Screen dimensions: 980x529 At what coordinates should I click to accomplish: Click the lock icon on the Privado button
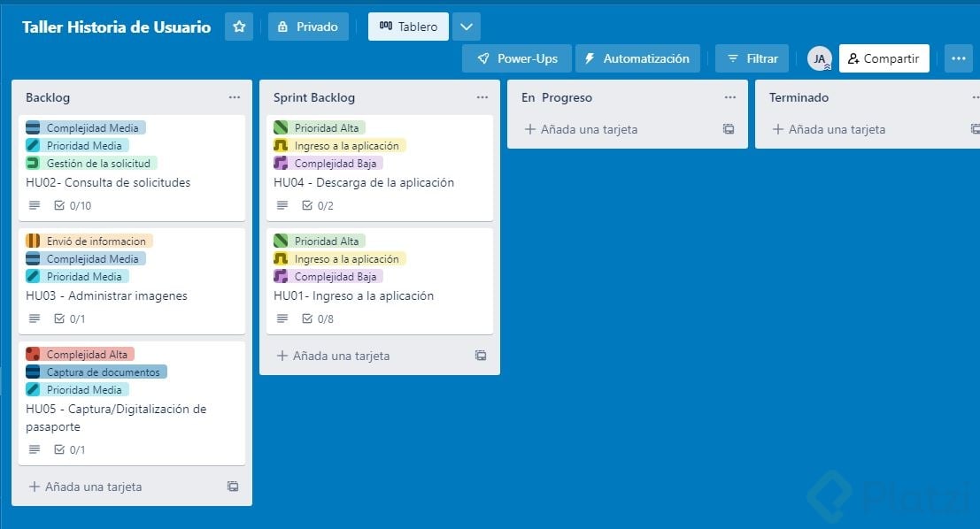tap(281, 27)
